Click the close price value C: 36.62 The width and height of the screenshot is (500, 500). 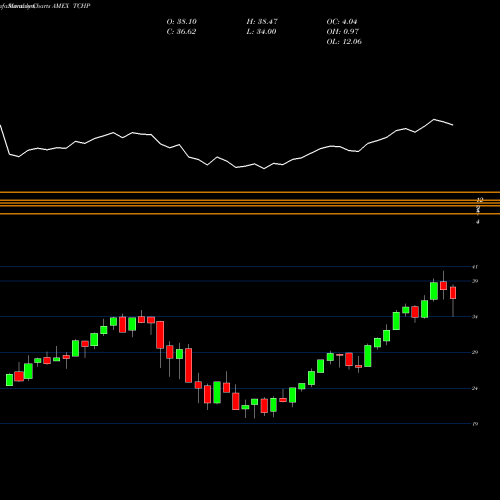tap(181, 32)
